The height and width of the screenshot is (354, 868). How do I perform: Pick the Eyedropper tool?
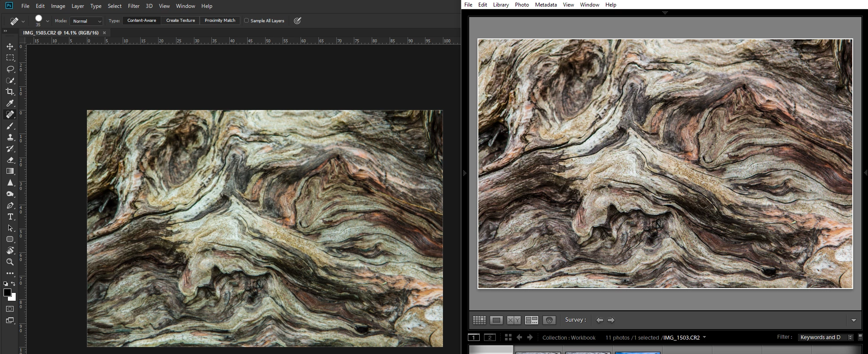coord(10,103)
